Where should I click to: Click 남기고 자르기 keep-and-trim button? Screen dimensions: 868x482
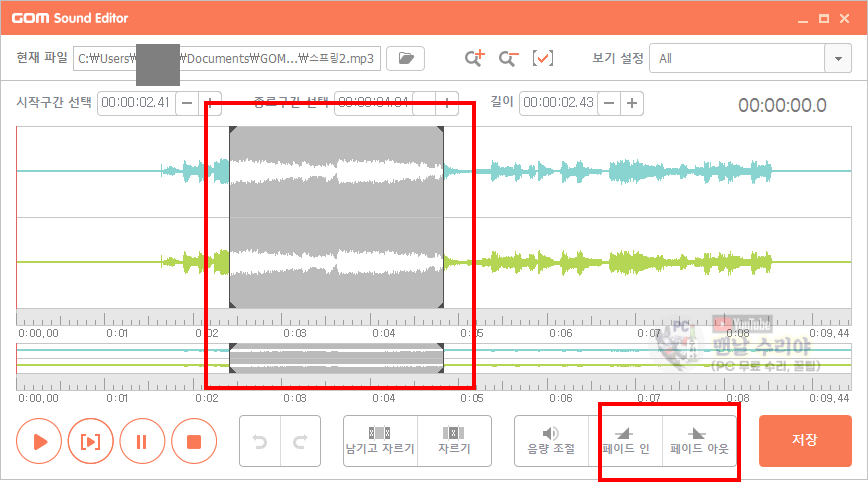point(380,441)
